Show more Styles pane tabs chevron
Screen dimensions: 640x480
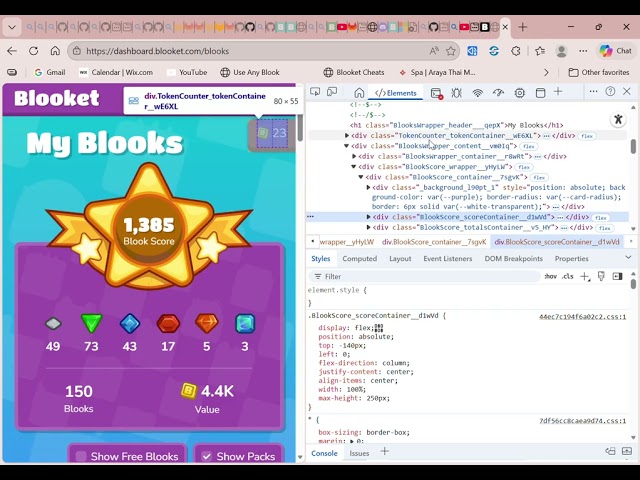[x=628, y=257]
